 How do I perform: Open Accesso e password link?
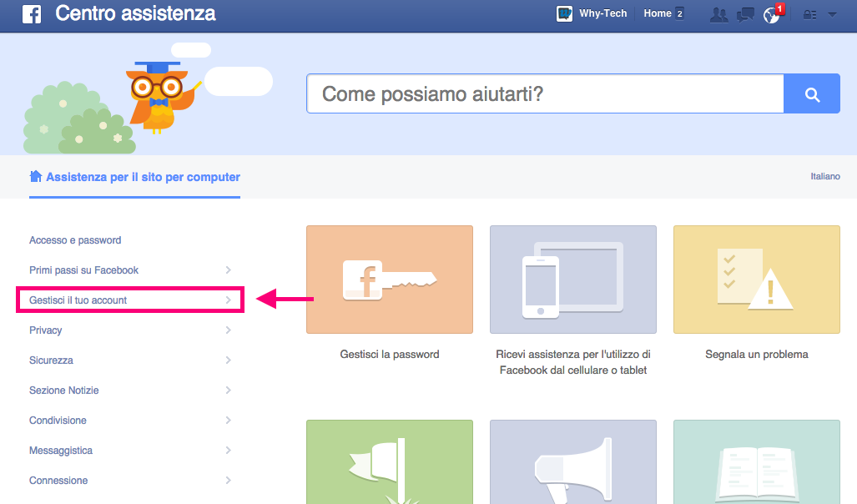75,240
